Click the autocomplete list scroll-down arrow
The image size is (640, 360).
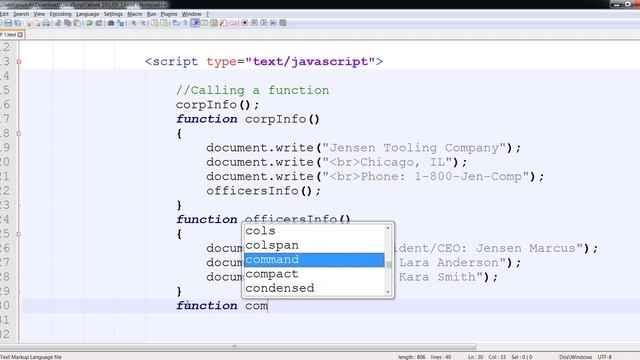(388, 292)
